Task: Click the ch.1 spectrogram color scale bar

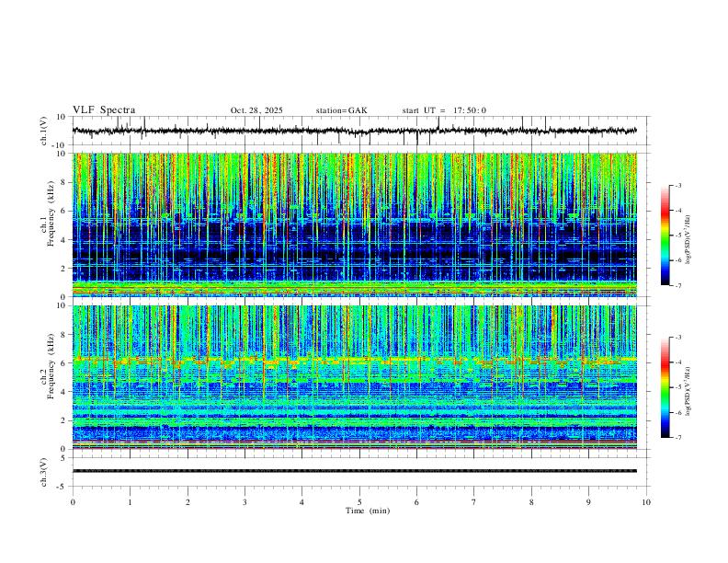Action: (665, 236)
